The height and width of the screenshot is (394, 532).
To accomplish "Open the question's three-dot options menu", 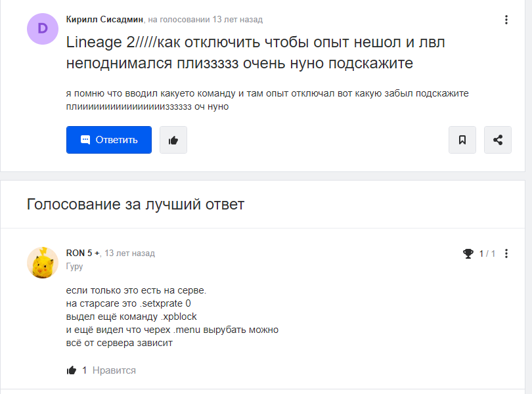I will pos(506,20).
